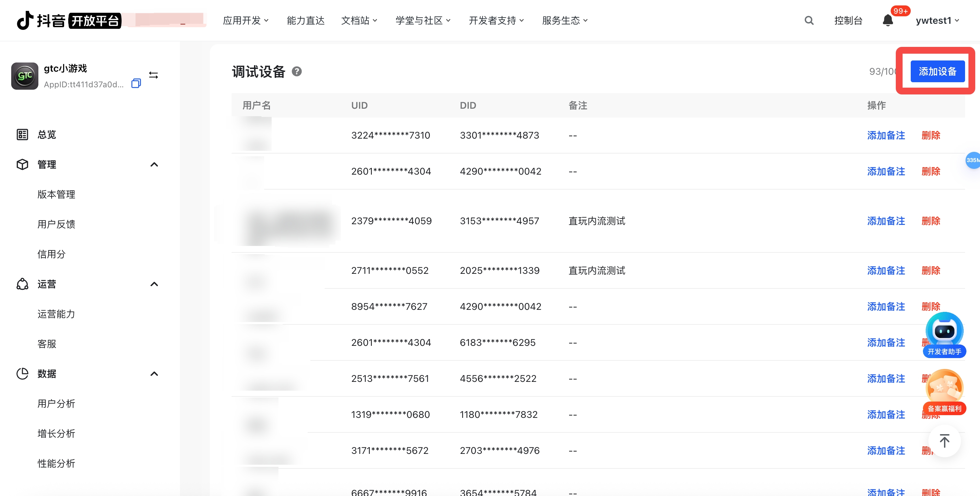
Task: Copy AppID with the copy icon
Action: (x=136, y=84)
